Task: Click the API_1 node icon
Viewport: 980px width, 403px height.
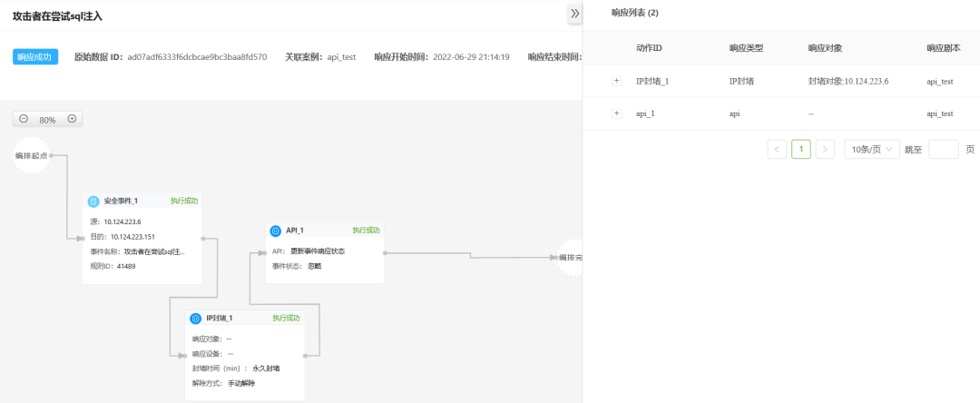Action: pos(275,231)
